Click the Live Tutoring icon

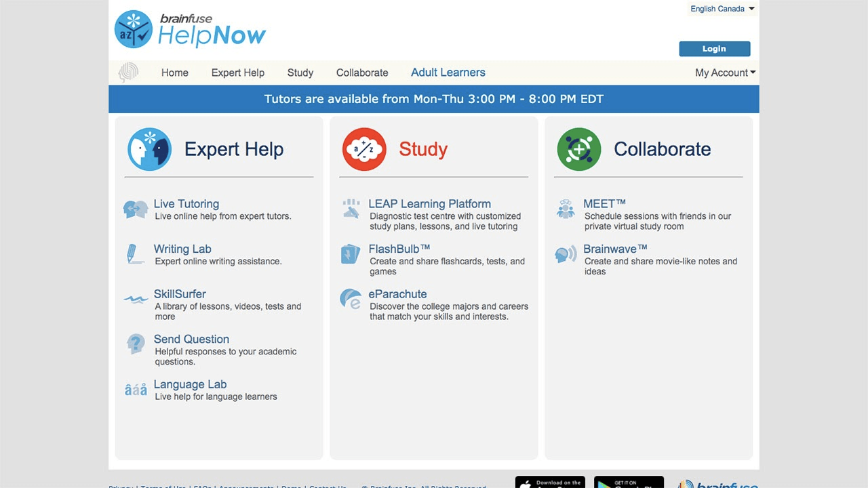(136, 209)
